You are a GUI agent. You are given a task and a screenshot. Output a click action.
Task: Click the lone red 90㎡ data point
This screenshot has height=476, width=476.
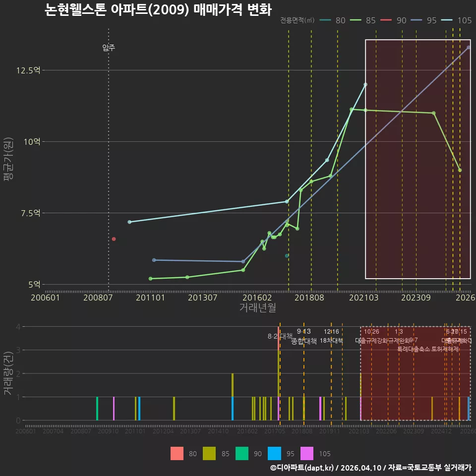pos(114,239)
